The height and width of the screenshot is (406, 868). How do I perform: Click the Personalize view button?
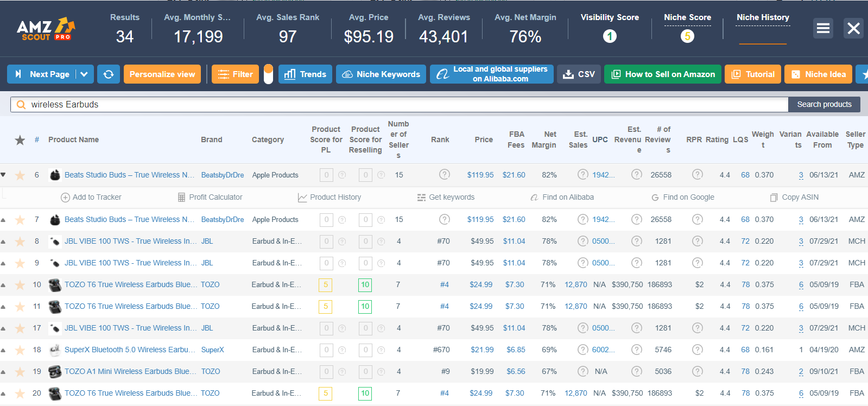162,74
